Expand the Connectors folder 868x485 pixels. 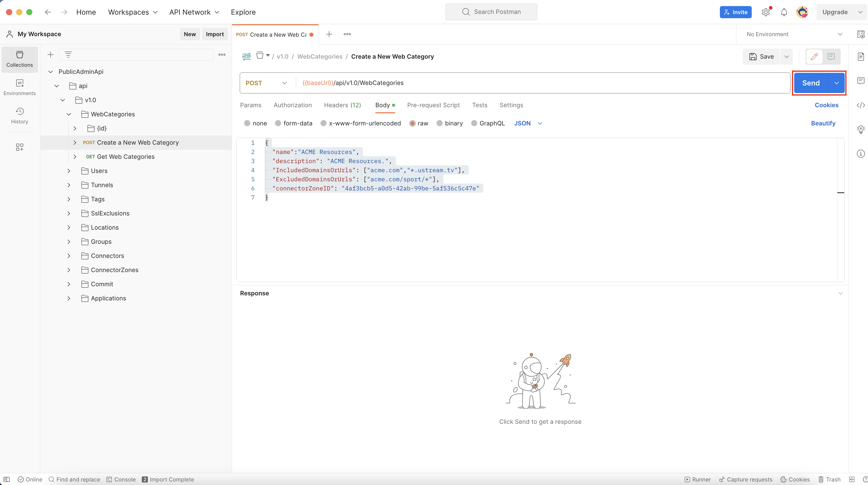coord(69,256)
